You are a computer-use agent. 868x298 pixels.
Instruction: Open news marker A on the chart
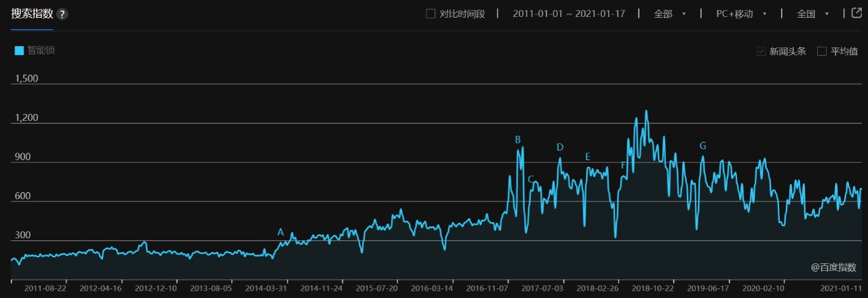coord(281,232)
